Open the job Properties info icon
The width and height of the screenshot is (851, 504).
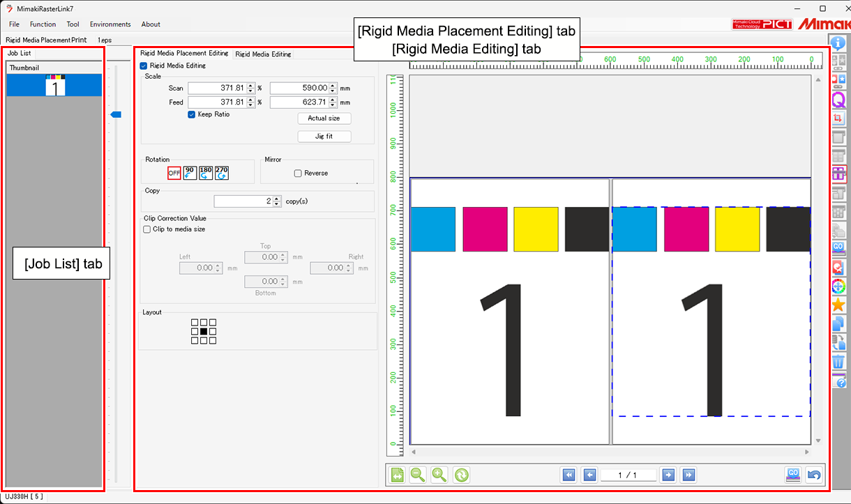click(838, 43)
